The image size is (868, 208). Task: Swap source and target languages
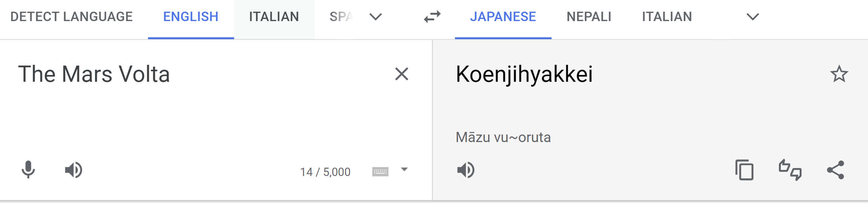pos(432,17)
